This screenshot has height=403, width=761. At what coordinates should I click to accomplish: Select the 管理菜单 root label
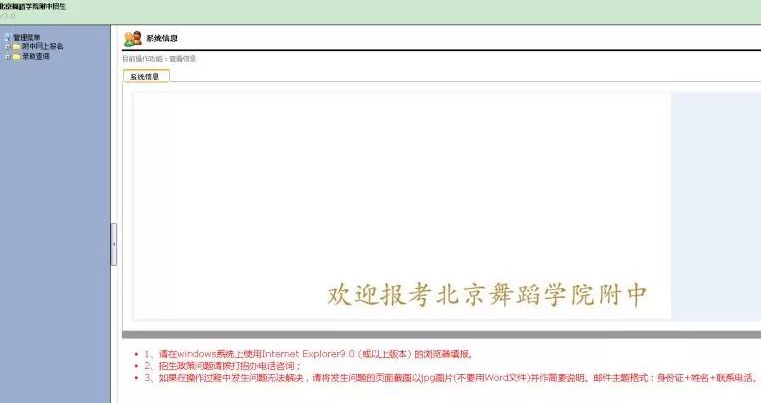pyautogui.click(x=27, y=37)
